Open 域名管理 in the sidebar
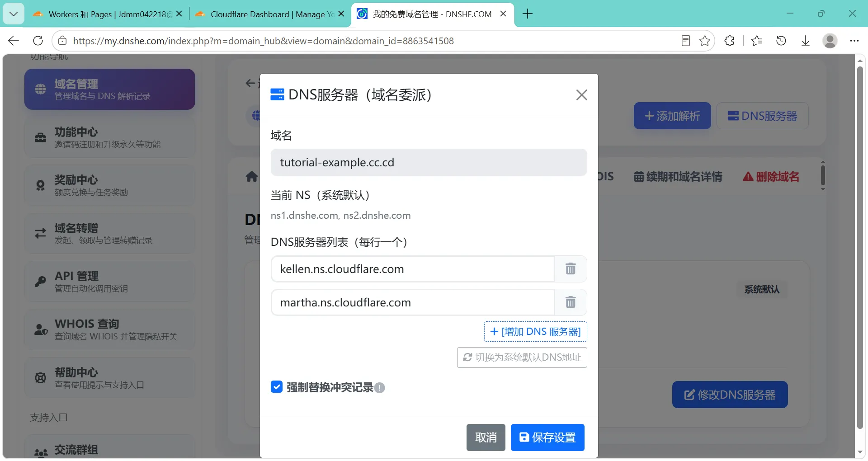Screen dimensions: 868x461 pos(110,89)
